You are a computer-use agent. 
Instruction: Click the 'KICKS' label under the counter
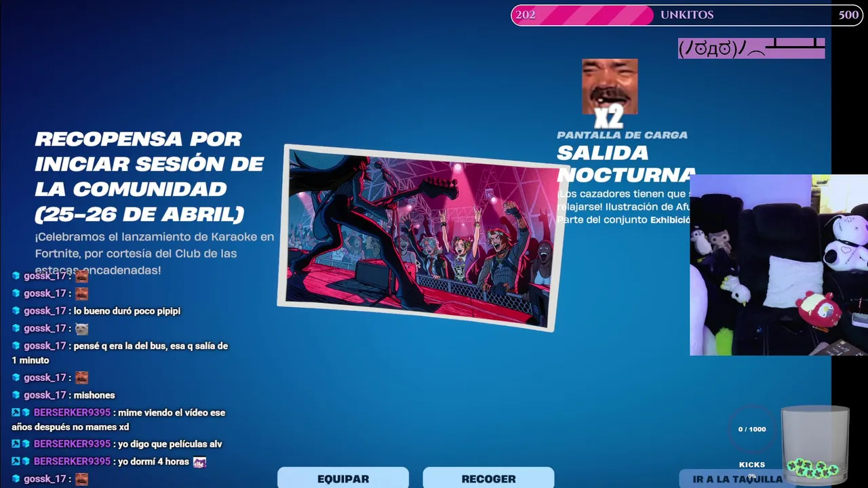click(x=752, y=465)
